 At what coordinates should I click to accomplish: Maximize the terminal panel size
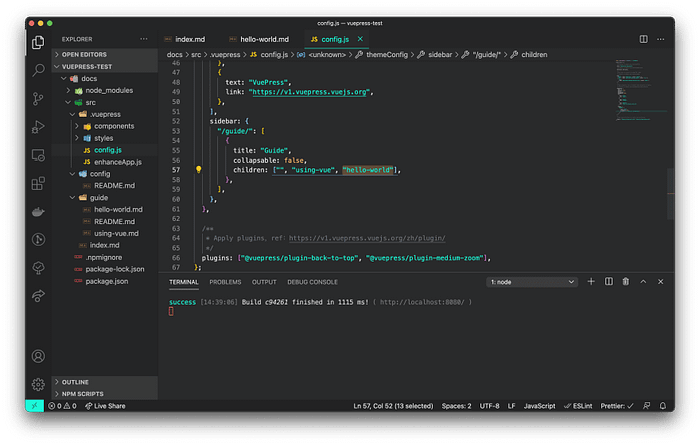point(643,282)
